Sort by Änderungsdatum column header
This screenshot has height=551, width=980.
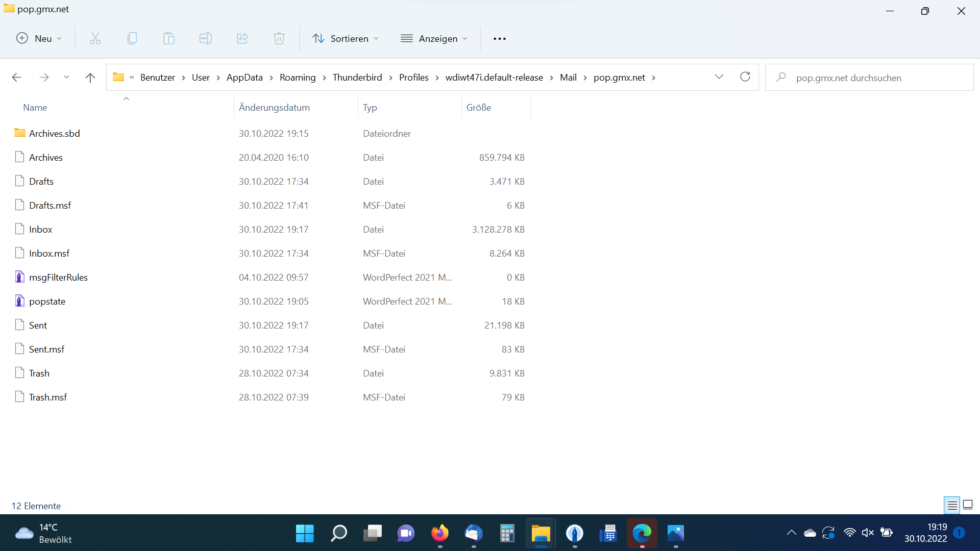pos(274,107)
